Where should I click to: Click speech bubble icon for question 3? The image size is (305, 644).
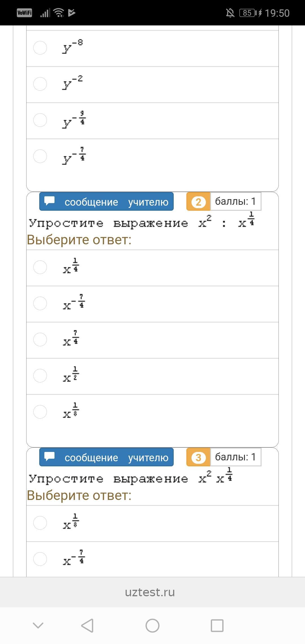click(50, 457)
